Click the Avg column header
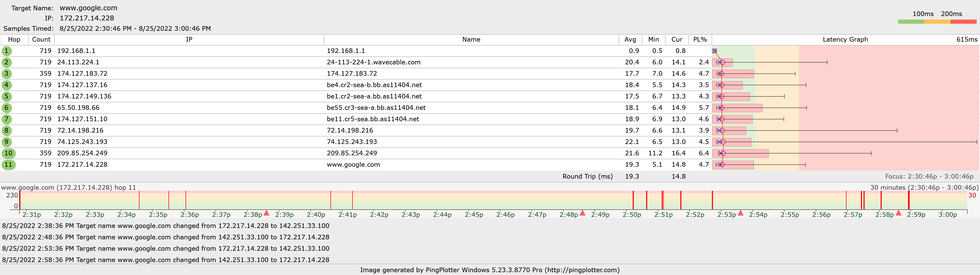 [630, 40]
